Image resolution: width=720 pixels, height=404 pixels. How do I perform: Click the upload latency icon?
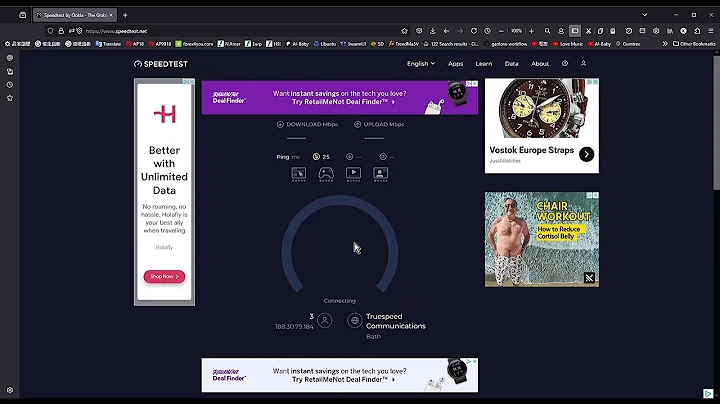383,157
